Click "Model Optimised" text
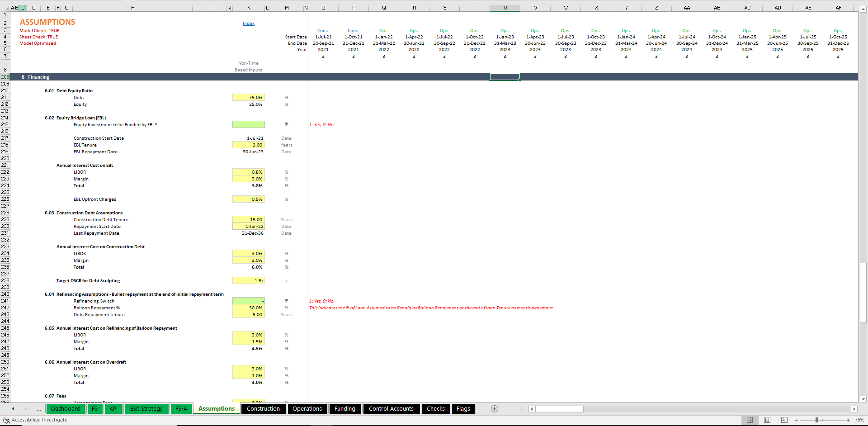This screenshot has height=426, width=868. pyautogui.click(x=38, y=43)
